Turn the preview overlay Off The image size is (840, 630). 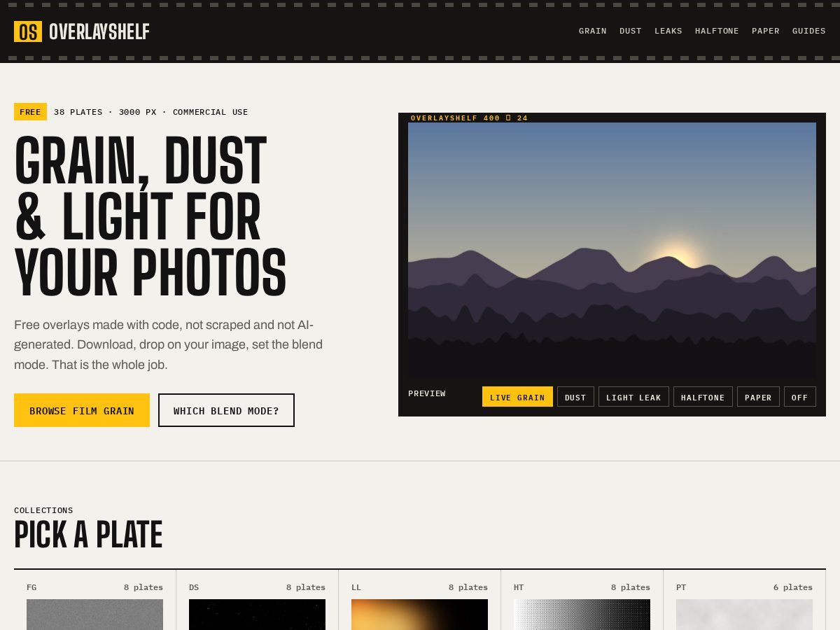click(800, 397)
